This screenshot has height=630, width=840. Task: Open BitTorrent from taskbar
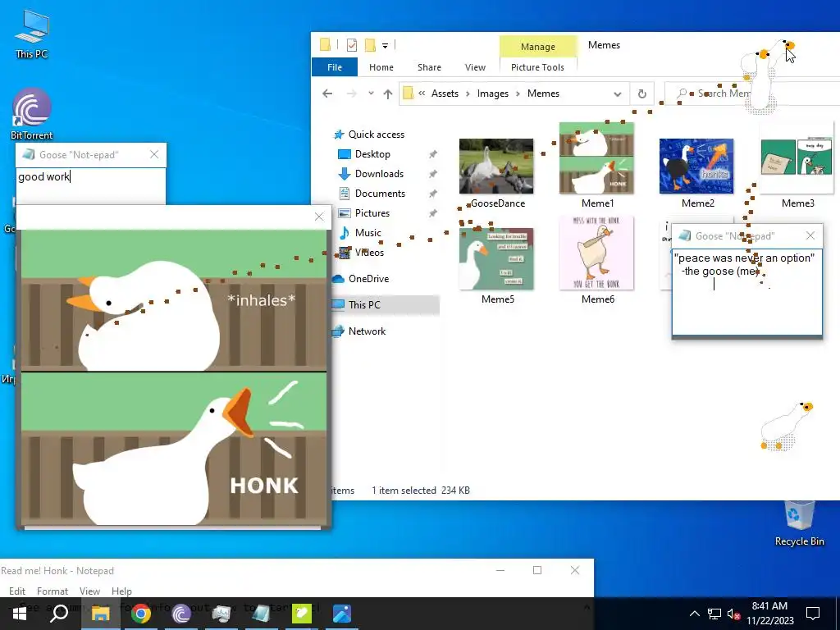click(x=181, y=614)
